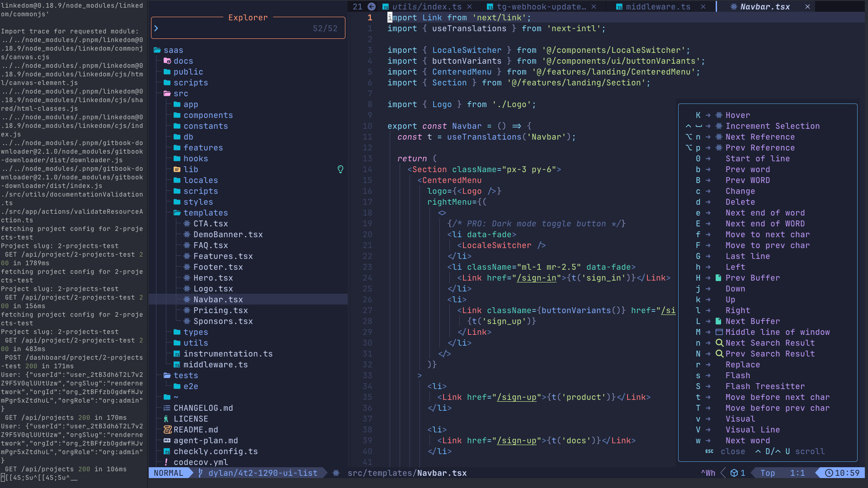Select the Increment Selection keymap entry

point(772,126)
